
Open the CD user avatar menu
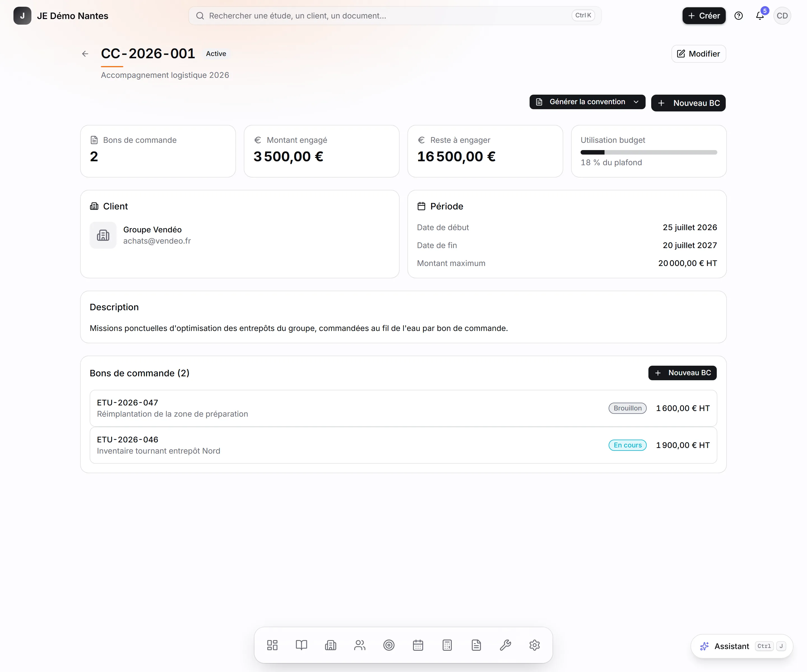(x=782, y=16)
